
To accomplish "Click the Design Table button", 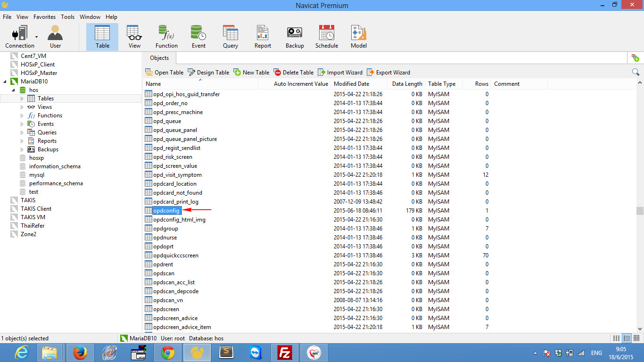I will pyautogui.click(x=208, y=72).
